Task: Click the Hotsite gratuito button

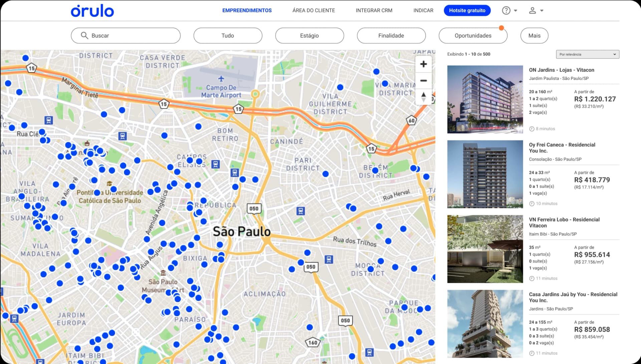Action: tap(467, 10)
